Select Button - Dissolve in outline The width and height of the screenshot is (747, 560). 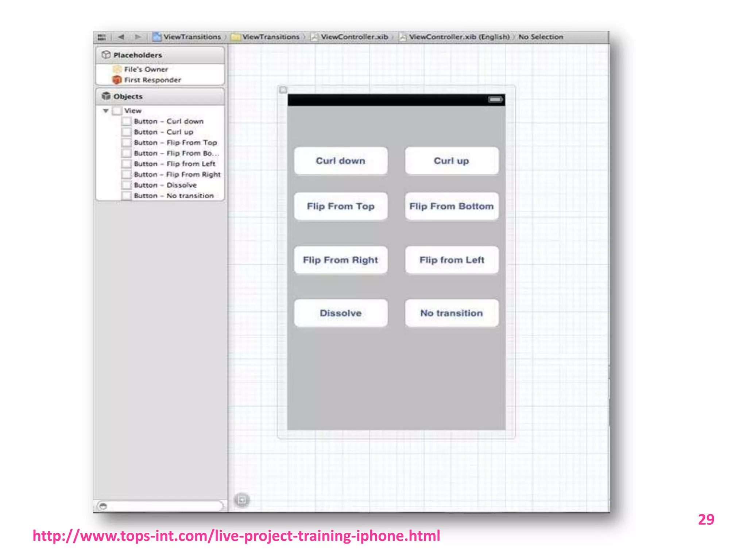tap(160, 185)
